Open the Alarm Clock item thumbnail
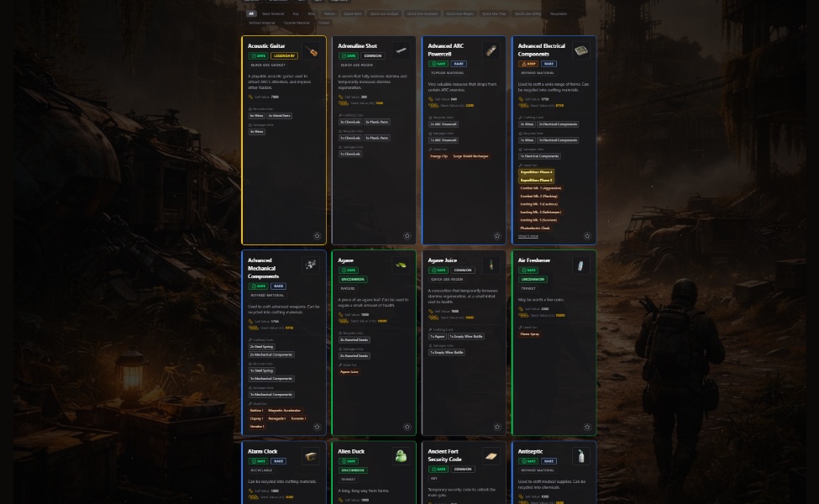 (x=312, y=456)
